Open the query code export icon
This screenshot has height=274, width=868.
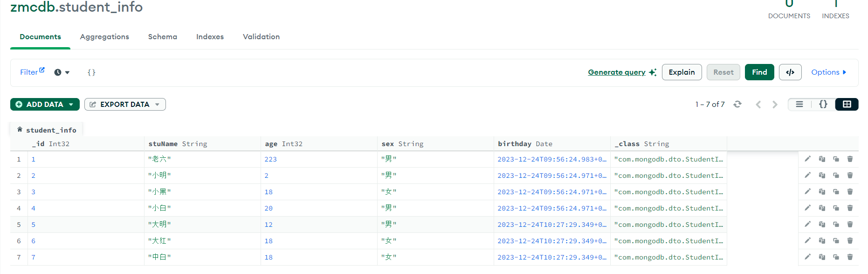[x=790, y=72]
